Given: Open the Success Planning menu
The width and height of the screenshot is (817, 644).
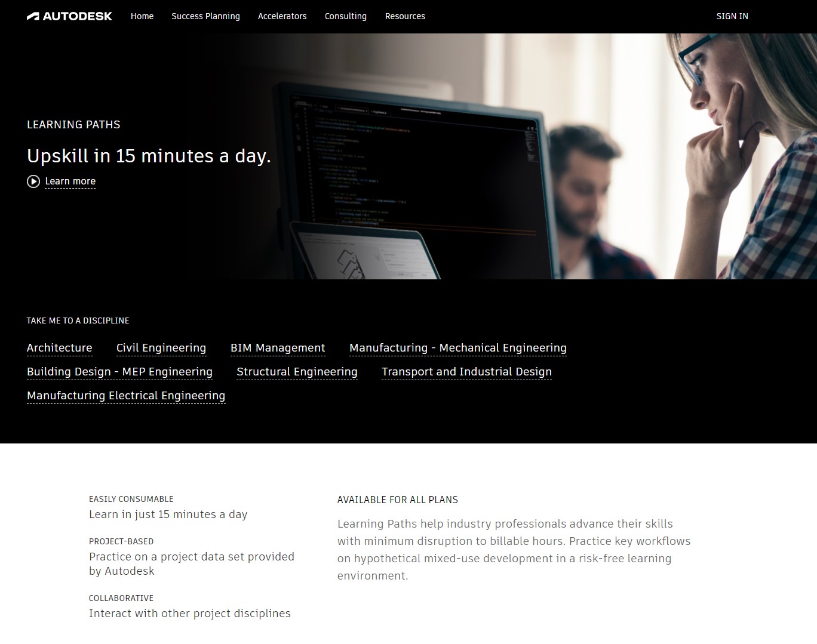Looking at the screenshot, I should tap(205, 16).
